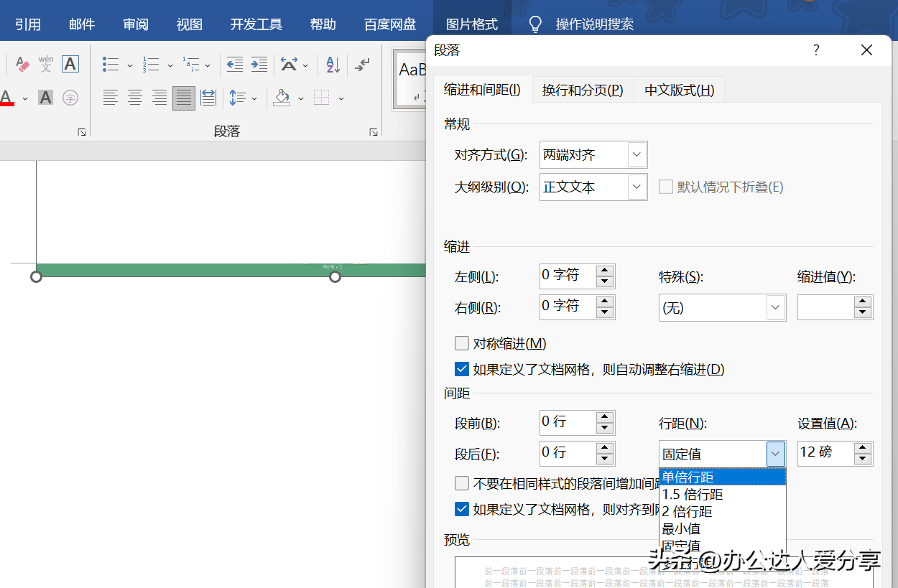Click the Sort A-Z icon

[x=333, y=65]
